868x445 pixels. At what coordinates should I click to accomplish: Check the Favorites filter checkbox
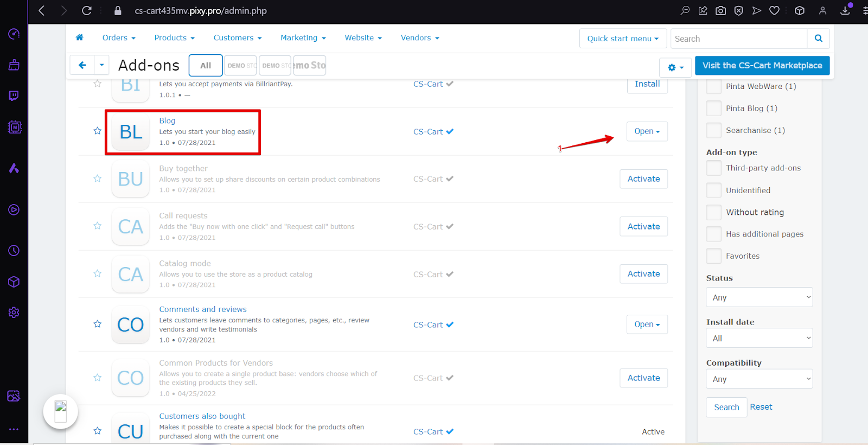(x=714, y=256)
